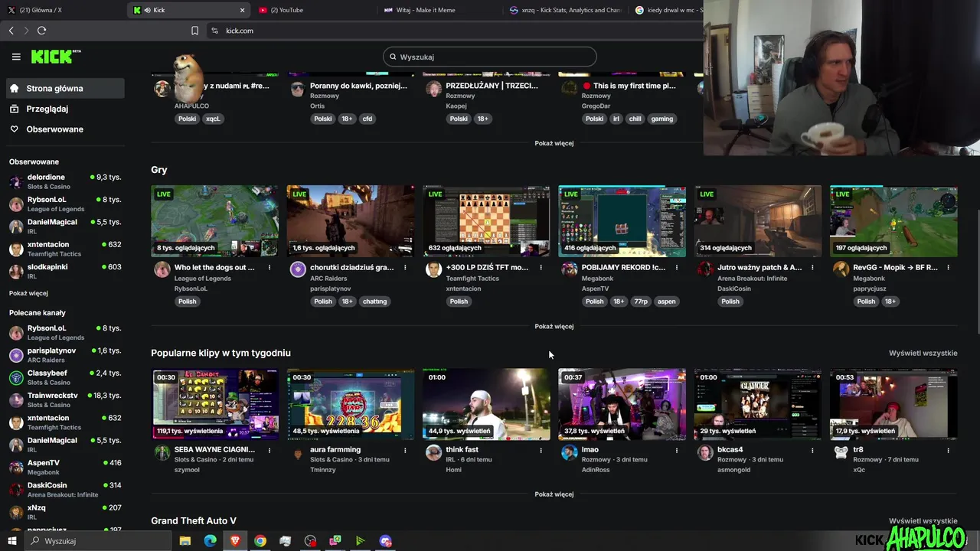
Task: Open options for Who let the dogs out stream
Action: pos(269,268)
